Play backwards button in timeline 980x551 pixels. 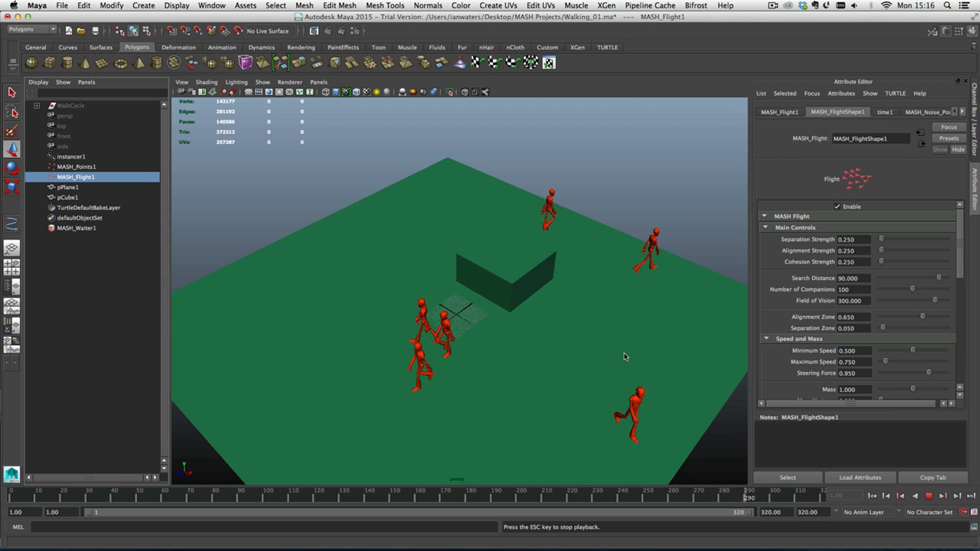pos(915,495)
